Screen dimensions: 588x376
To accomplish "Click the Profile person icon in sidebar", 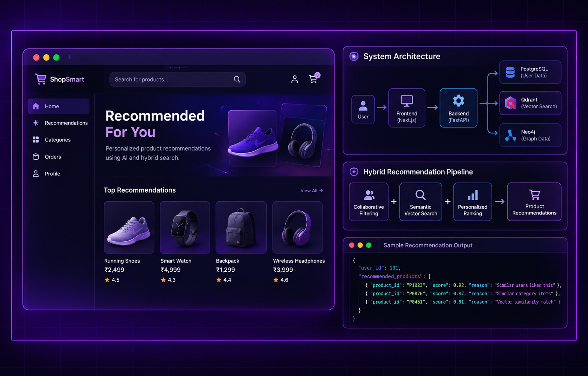I will coord(36,174).
